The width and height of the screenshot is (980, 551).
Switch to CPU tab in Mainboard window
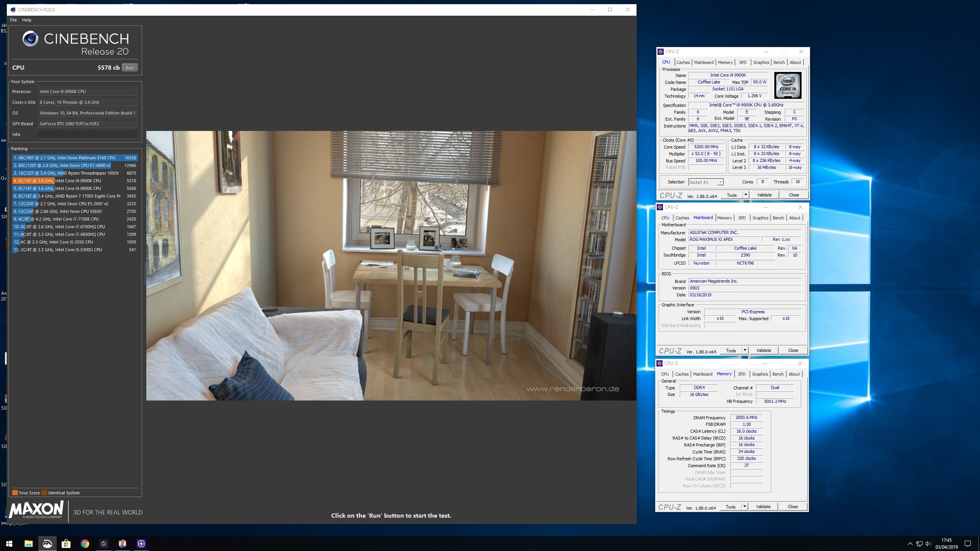pyautogui.click(x=665, y=218)
